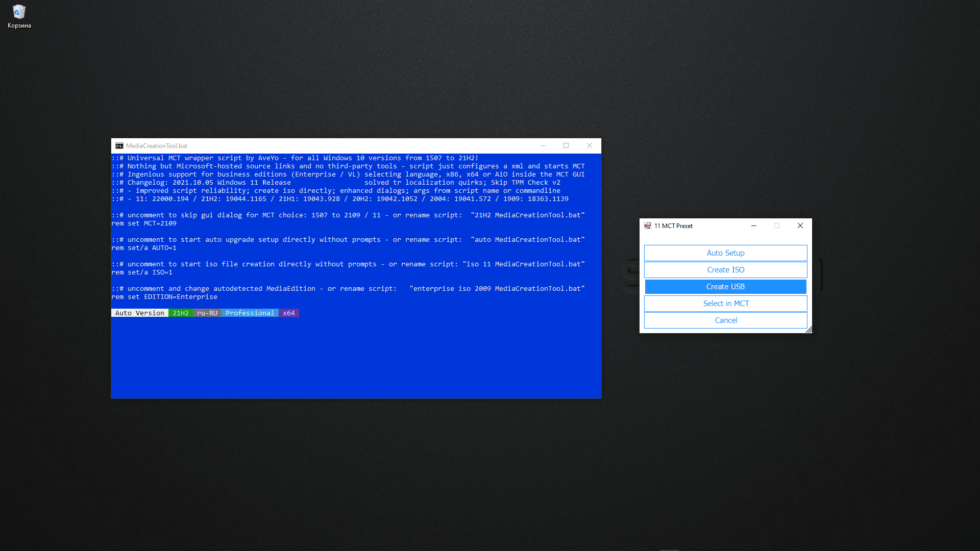Minimize the 11 MCT Preset window
The width and height of the screenshot is (980, 551).
pos(753,226)
